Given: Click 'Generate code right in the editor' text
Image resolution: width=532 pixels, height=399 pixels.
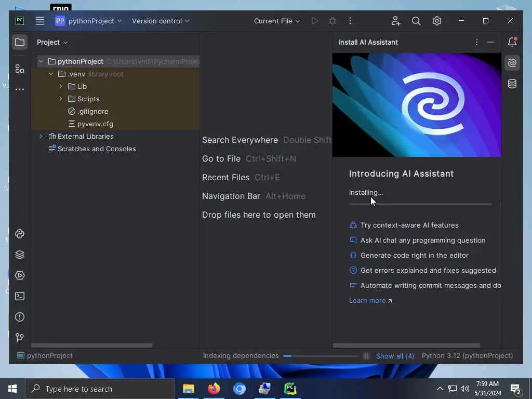Looking at the screenshot, I should click(414, 255).
